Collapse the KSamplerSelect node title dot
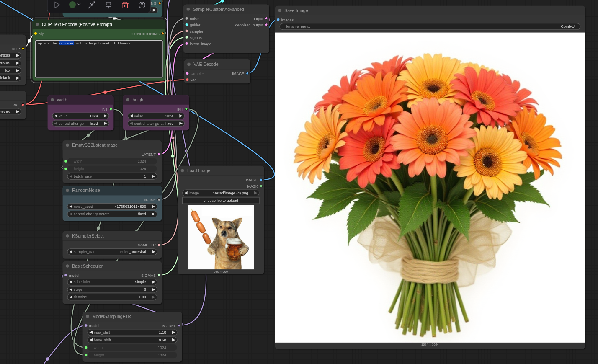Screen dimensions: 598x364 coord(67,236)
